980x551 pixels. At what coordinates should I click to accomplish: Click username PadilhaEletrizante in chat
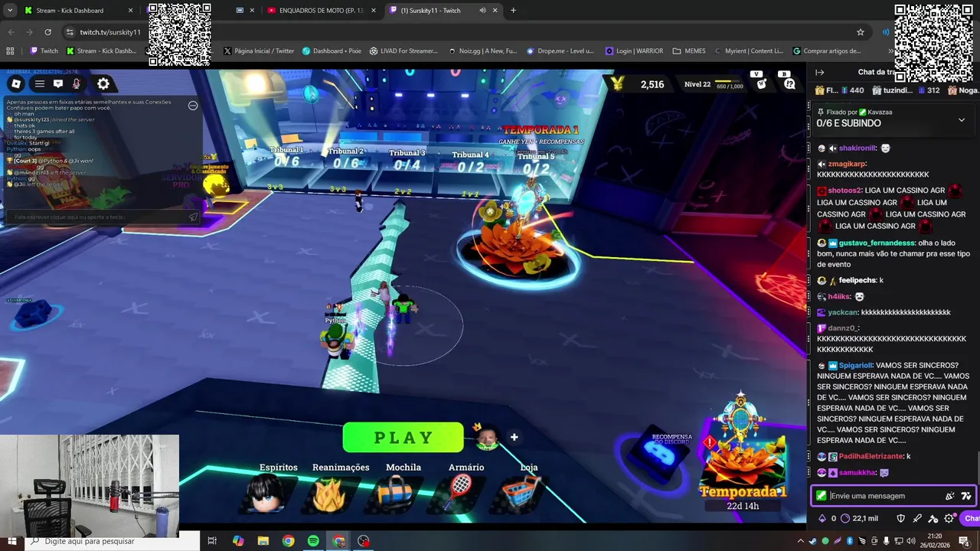pos(871,456)
